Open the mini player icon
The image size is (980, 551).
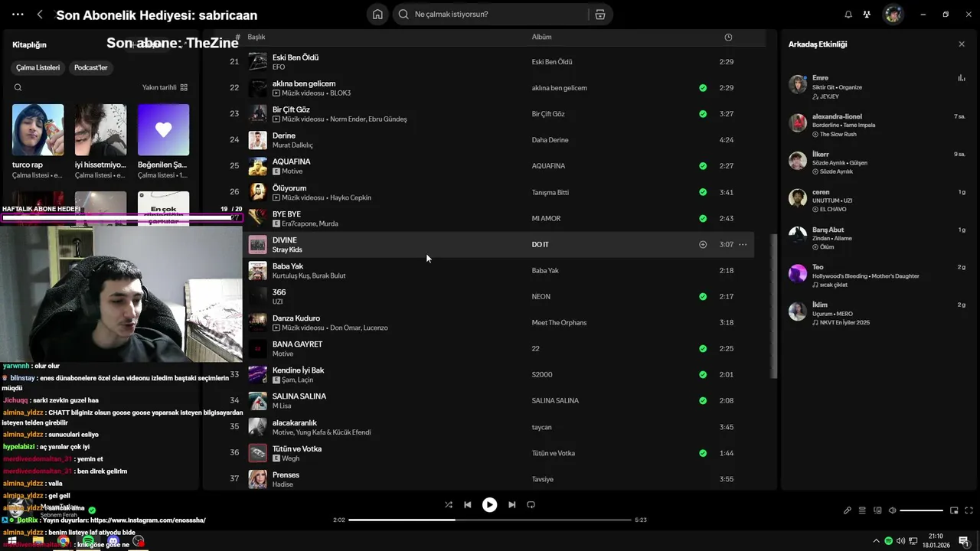[x=954, y=510]
